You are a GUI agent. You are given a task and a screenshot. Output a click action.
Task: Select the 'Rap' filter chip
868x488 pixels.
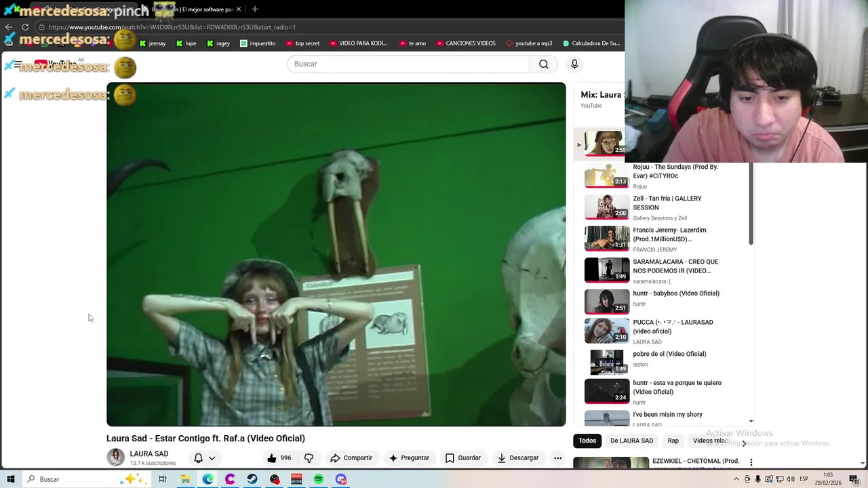coord(673,441)
